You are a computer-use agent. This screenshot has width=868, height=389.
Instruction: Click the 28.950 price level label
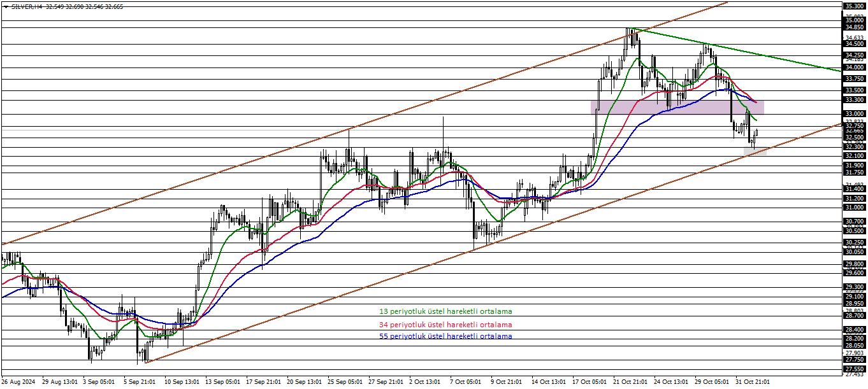(854, 304)
